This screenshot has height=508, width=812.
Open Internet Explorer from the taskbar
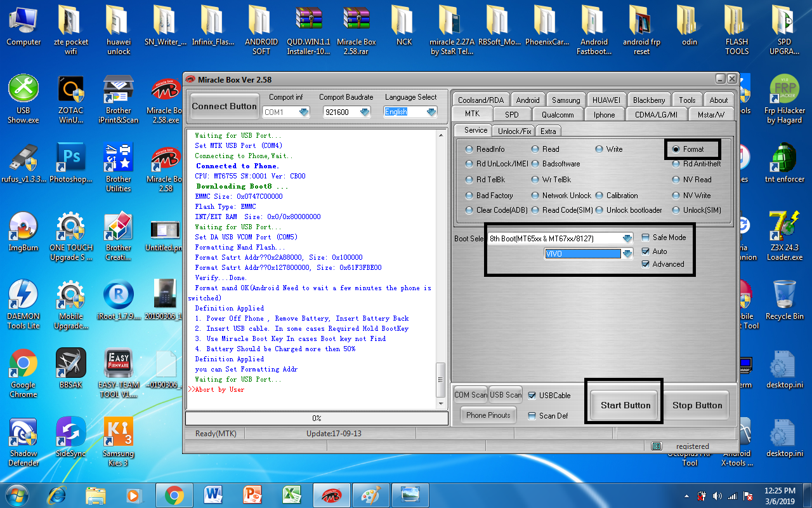tap(56, 494)
